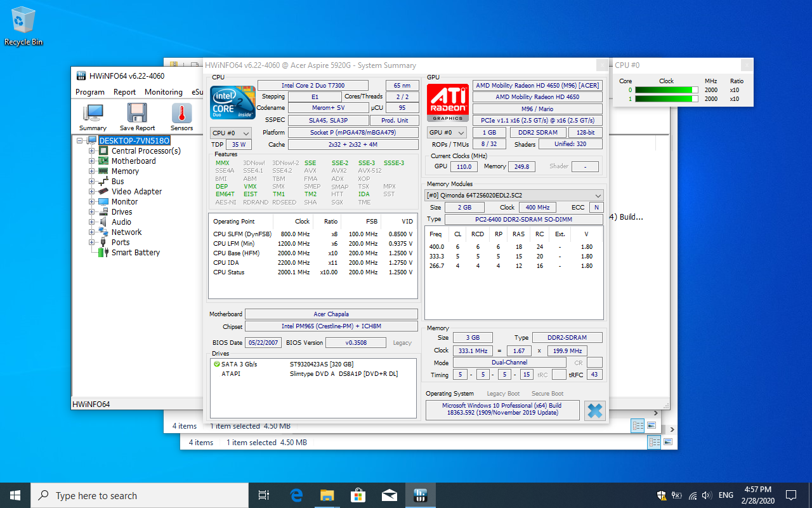Close the CPU #0 clock window
The height and width of the screenshot is (508, 812).
(747, 65)
